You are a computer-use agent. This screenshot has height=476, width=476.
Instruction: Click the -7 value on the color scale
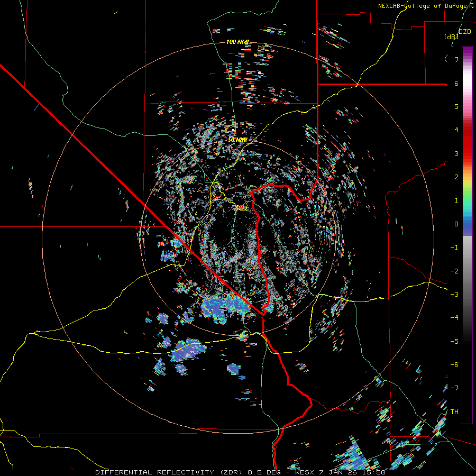454,388
